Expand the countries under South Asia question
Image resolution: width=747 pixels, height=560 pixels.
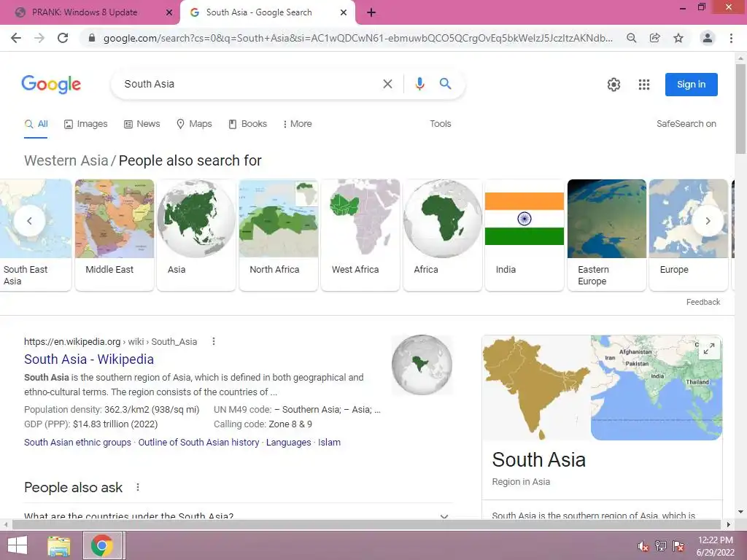click(238, 515)
